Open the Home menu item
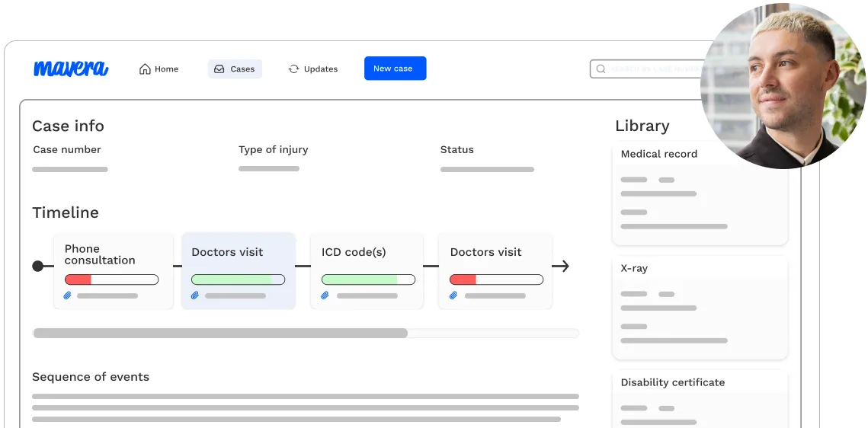 click(x=159, y=69)
